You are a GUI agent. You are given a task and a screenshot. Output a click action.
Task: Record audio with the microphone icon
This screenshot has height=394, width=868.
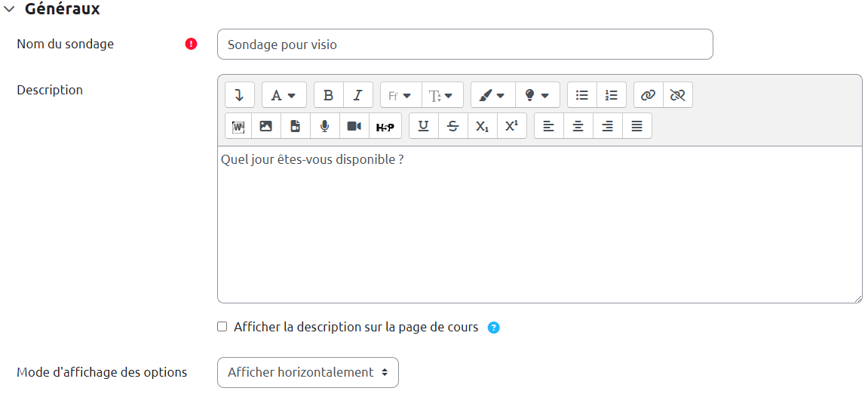pos(324,126)
